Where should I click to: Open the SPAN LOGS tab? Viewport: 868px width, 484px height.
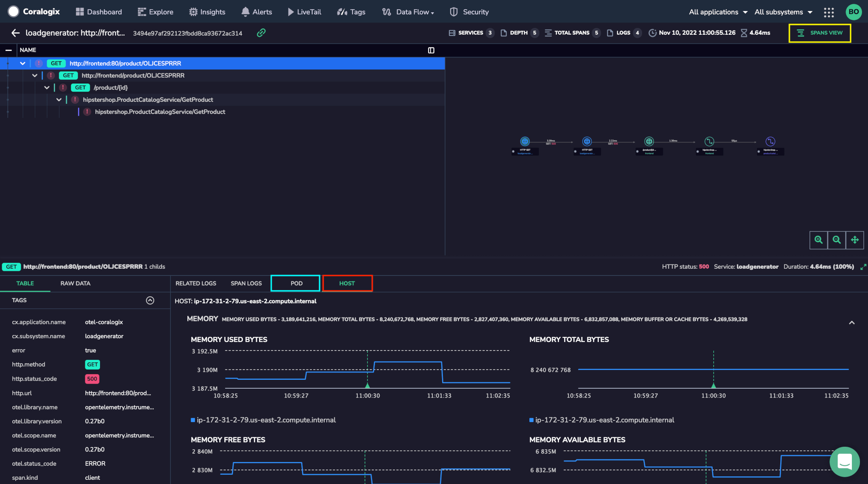coord(246,283)
